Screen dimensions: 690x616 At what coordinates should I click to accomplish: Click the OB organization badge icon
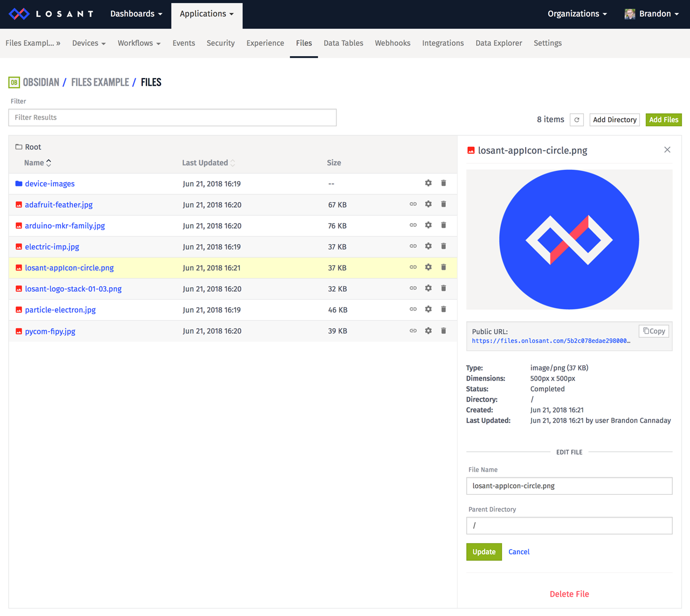point(14,82)
